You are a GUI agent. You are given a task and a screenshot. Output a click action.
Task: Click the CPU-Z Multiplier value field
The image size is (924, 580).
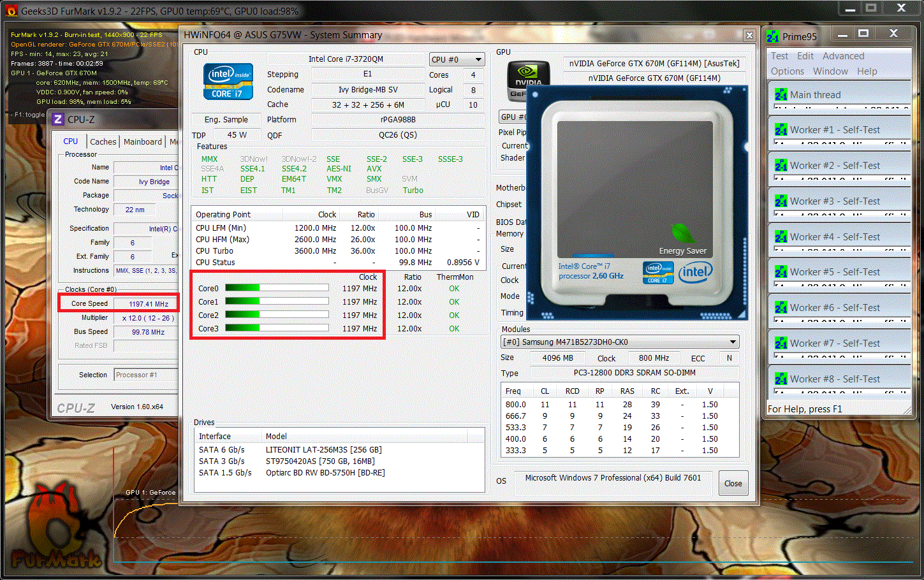[x=146, y=318]
